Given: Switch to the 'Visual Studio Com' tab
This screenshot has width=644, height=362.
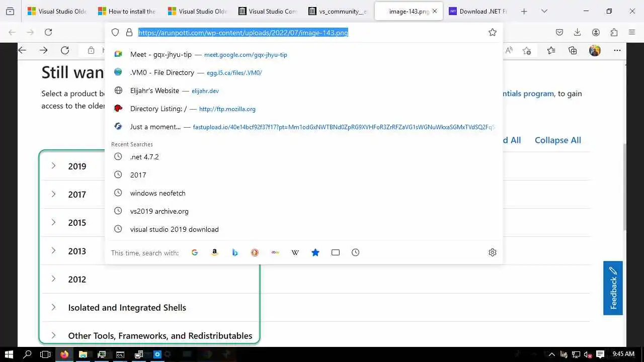Looking at the screenshot, I should pyautogui.click(x=267, y=11).
